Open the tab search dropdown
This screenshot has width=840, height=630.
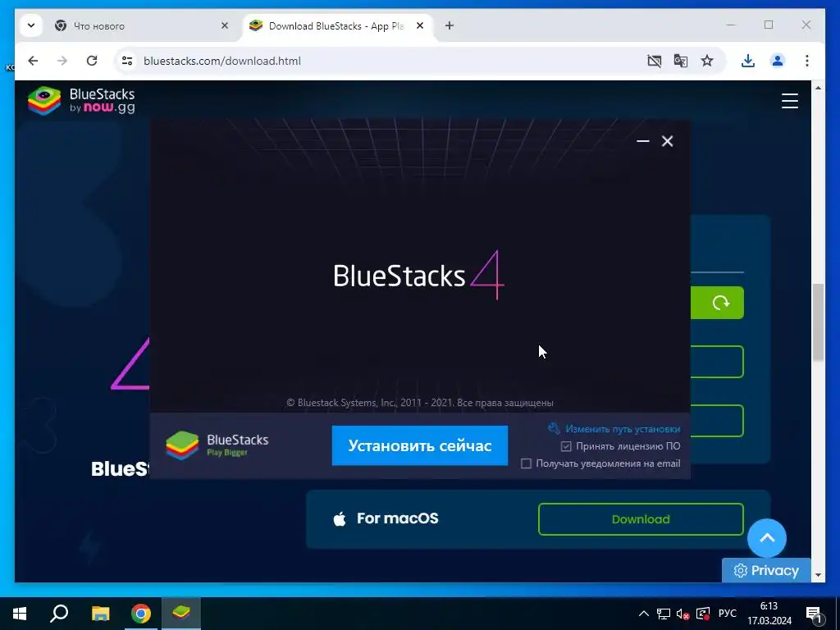point(31,25)
